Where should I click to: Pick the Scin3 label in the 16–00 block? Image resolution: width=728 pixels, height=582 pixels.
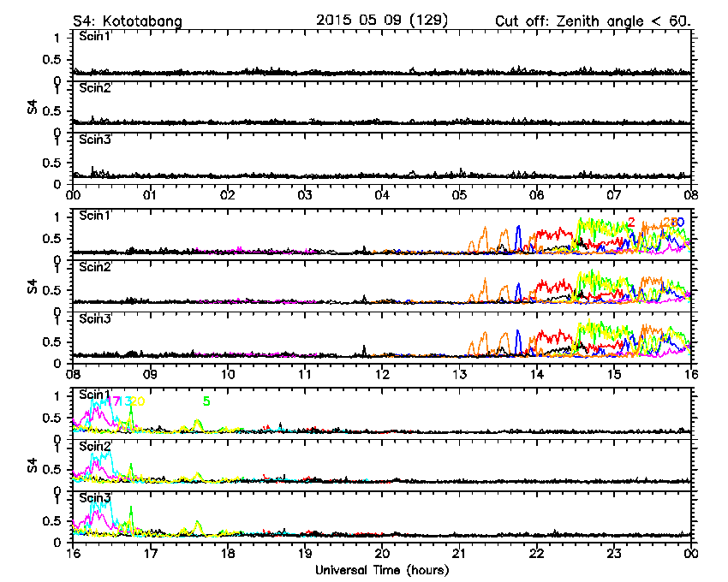(x=95, y=498)
